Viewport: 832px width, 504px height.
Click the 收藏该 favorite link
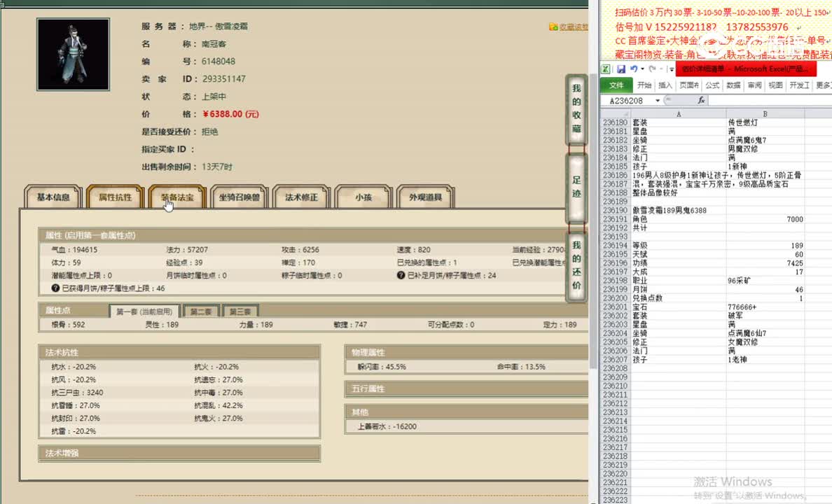click(x=568, y=27)
